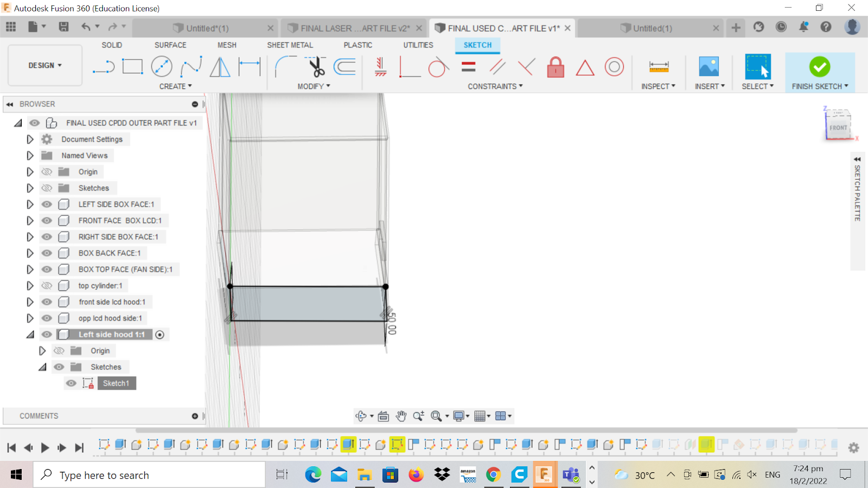Toggle visibility of Sketch1
868x488 pixels.
(71, 383)
